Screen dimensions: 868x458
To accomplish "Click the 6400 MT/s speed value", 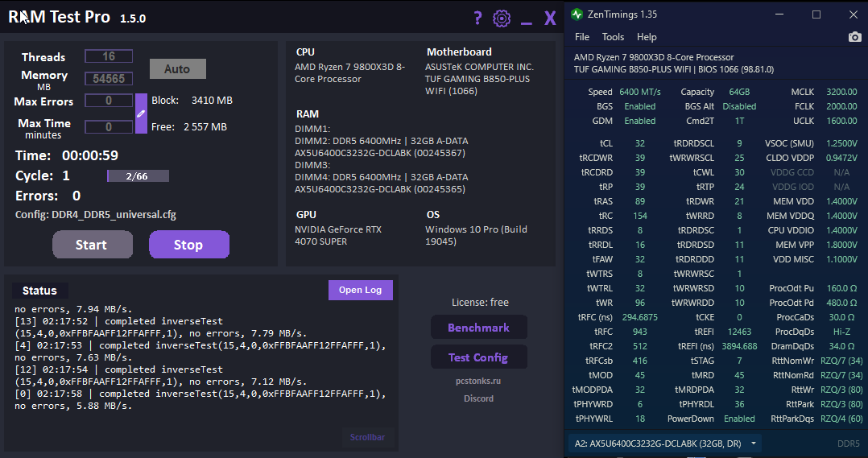I will 640,92.
